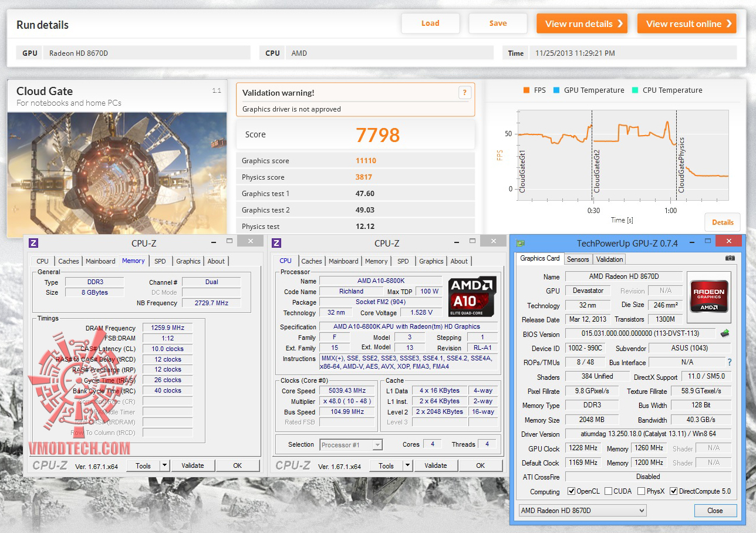Click GPU Clock value 1228 MHz
The image size is (756, 533).
tap(583, 448)
